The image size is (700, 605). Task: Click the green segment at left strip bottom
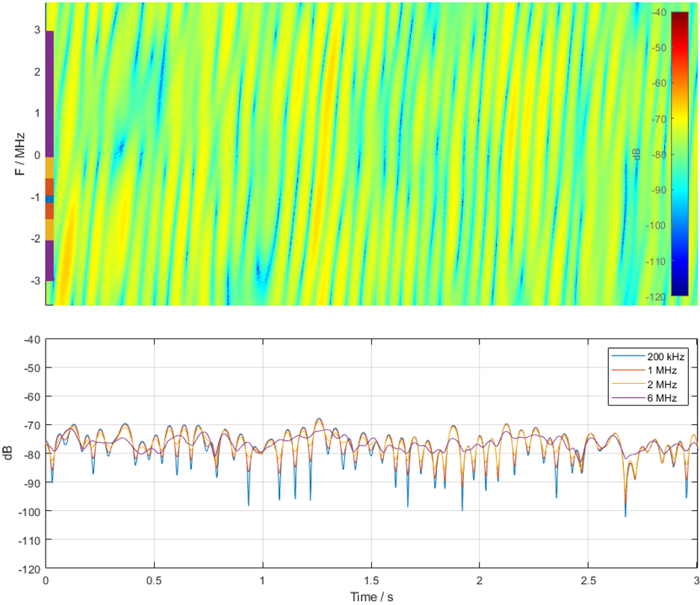click(x=49, y=292)
